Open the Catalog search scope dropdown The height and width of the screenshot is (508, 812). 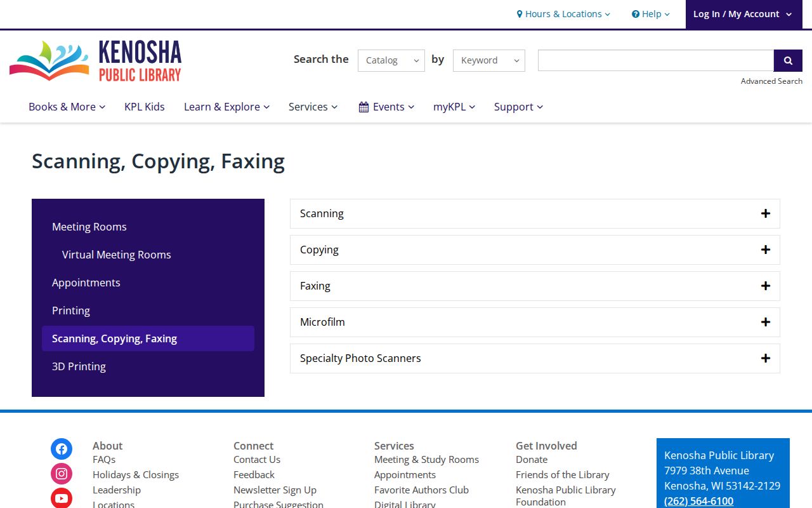pyautogui.click(x=391, y=60)
